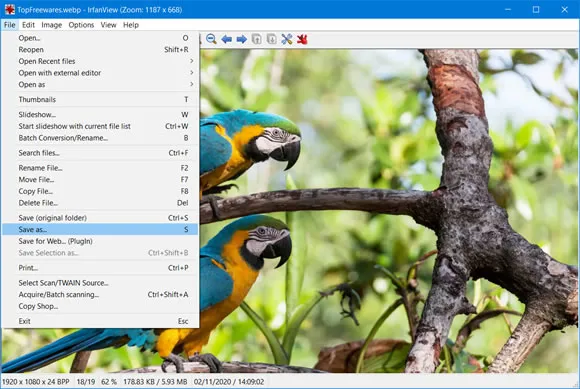Expand the Open Recent files submenu
580x389 pixels.
coord(100,61)
